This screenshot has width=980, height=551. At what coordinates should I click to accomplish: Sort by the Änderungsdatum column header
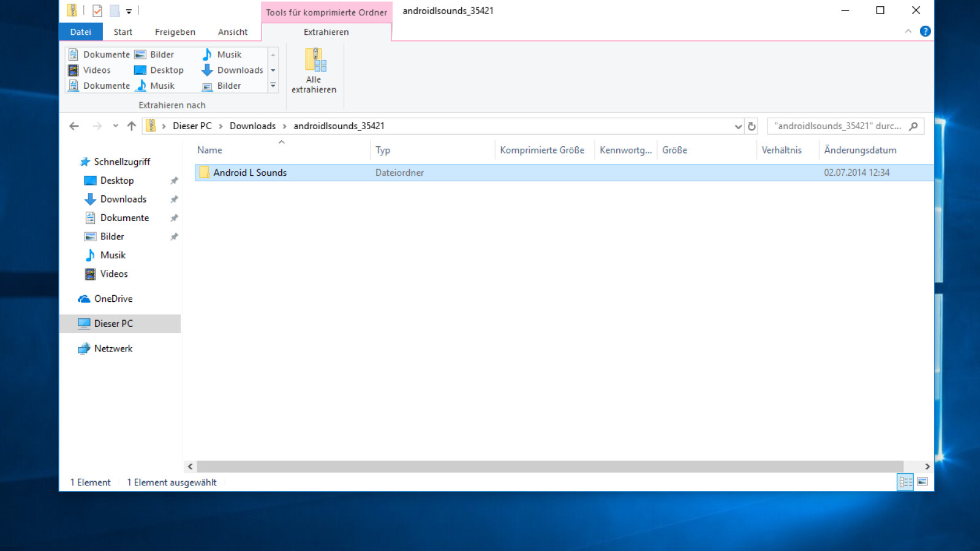point(860,150)
